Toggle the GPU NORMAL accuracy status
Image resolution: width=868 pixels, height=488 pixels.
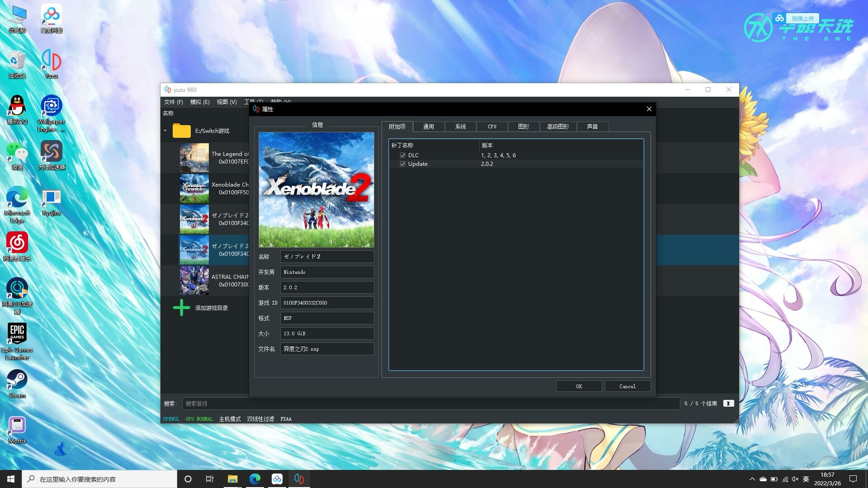pyautogui.click(x=199, y=419)
